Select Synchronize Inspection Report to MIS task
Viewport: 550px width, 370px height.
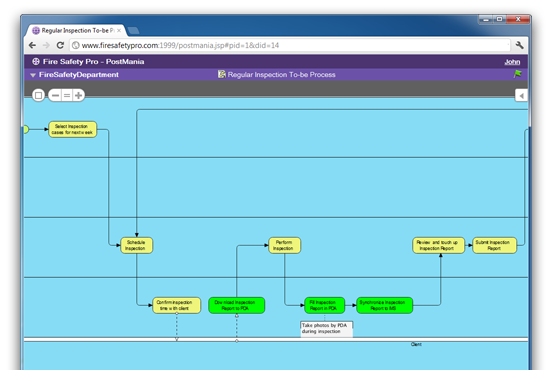[x=384, y=305]
